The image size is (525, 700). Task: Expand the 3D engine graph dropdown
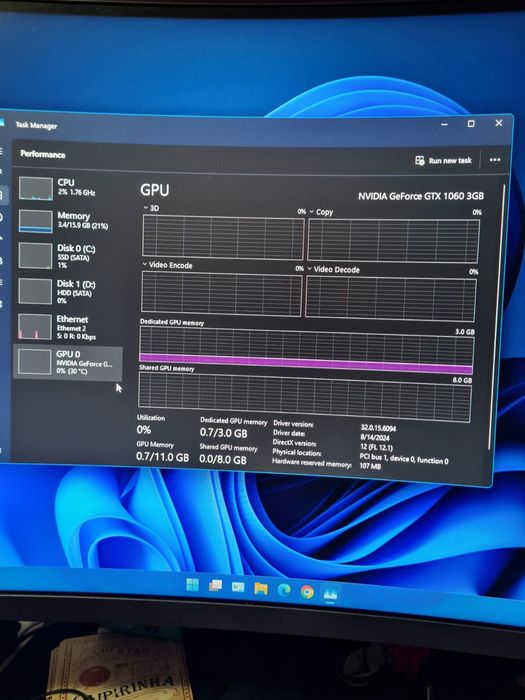pos(146,208)
